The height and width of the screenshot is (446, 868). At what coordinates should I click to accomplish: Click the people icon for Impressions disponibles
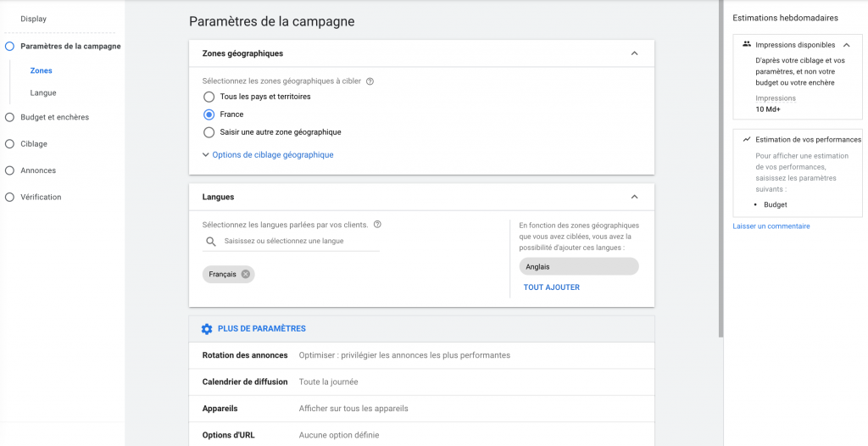click(746, 44)
